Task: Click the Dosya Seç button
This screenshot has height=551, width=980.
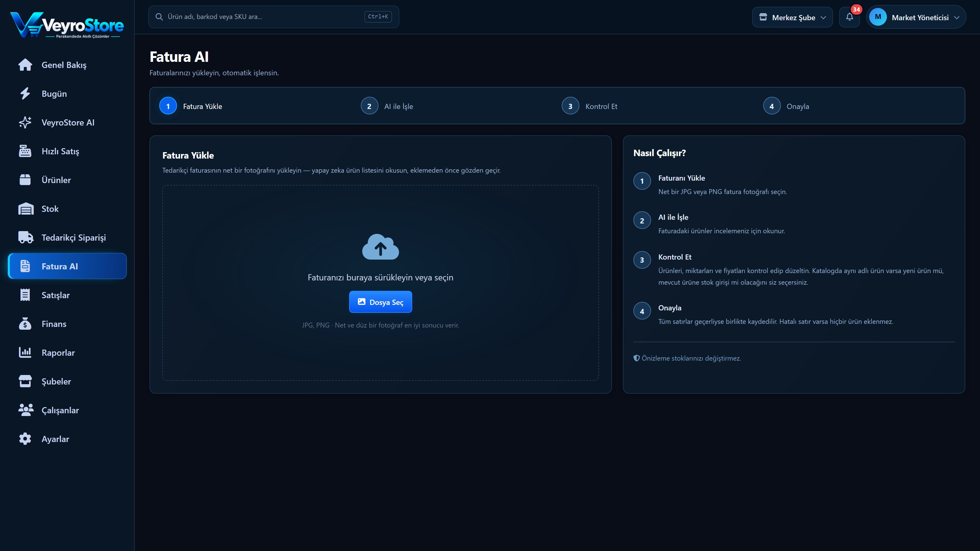Action: click(x=380, y=302)
